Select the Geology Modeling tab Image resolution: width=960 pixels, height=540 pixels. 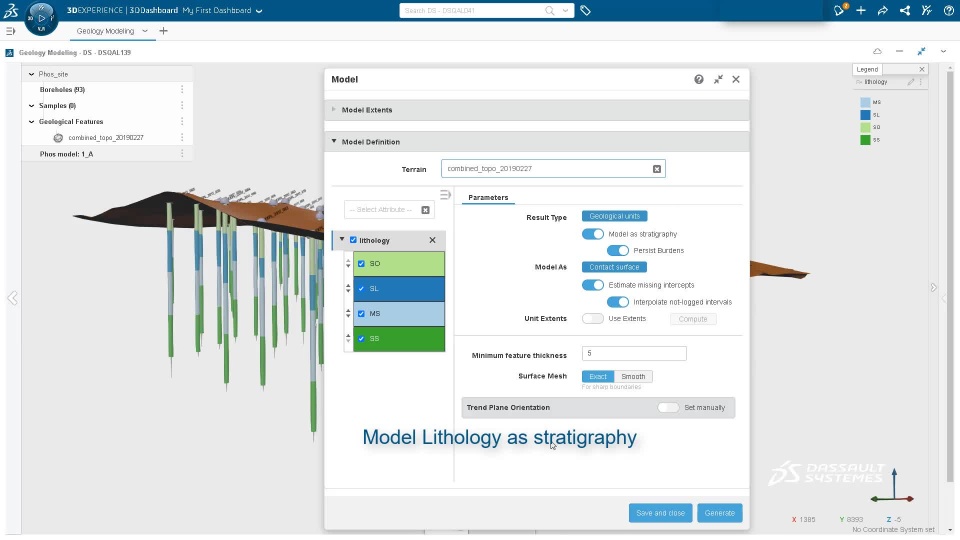click(x=105, y=31)
